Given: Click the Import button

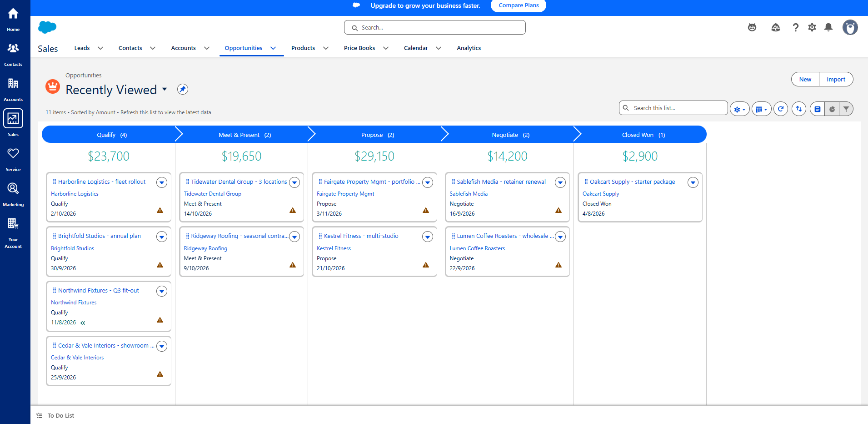Looking at the screenshot, I should [836, 79].
